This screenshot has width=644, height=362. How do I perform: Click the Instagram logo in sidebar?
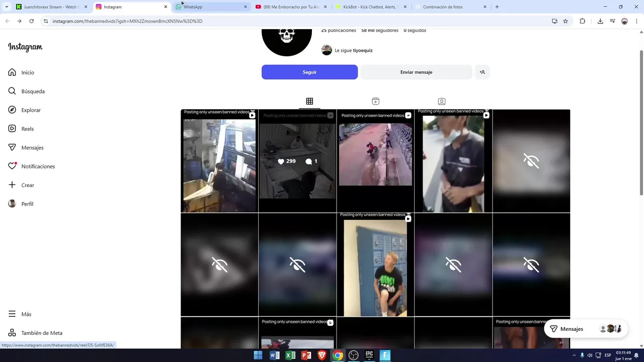click(25, 47)
